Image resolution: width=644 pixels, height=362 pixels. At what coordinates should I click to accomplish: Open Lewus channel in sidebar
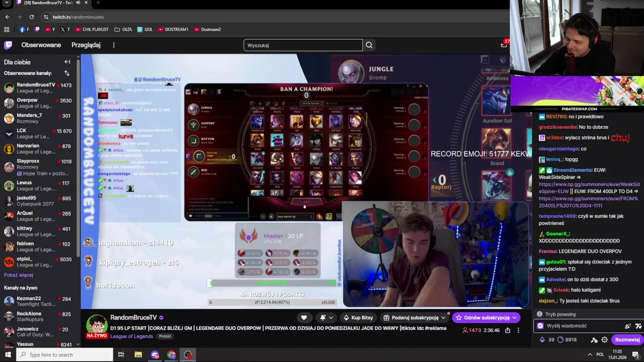(38, 186)
